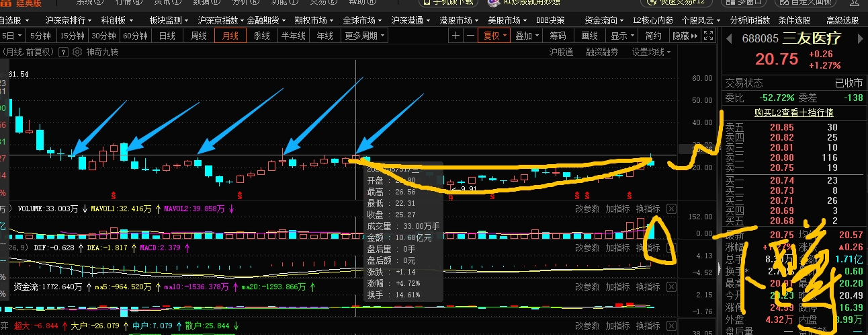Open 设置均线 moving average dropdown
Viewport: 868px width, 335px height.
click(x=651, y=52)
